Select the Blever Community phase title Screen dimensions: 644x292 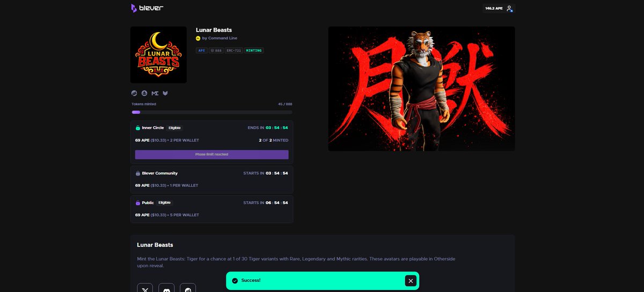[160, 173]
